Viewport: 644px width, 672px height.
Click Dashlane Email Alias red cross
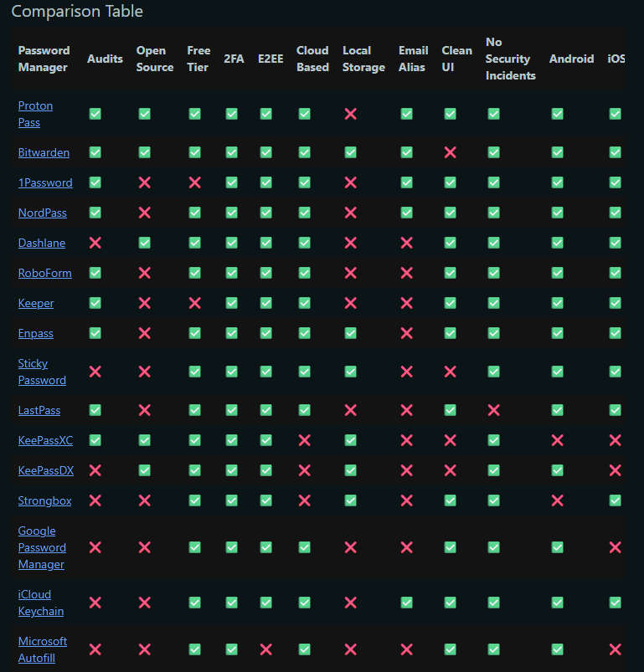click(x=406, y=243)
